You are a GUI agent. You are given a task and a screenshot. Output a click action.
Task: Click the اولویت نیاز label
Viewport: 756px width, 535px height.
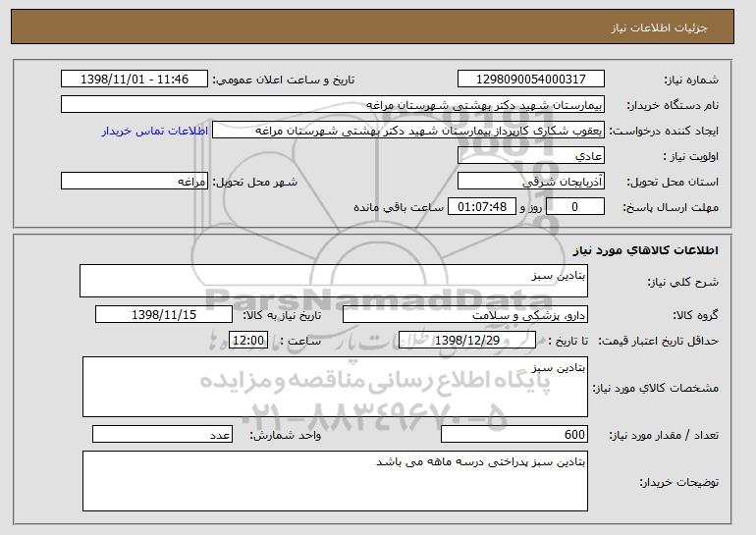click(691, 156)
